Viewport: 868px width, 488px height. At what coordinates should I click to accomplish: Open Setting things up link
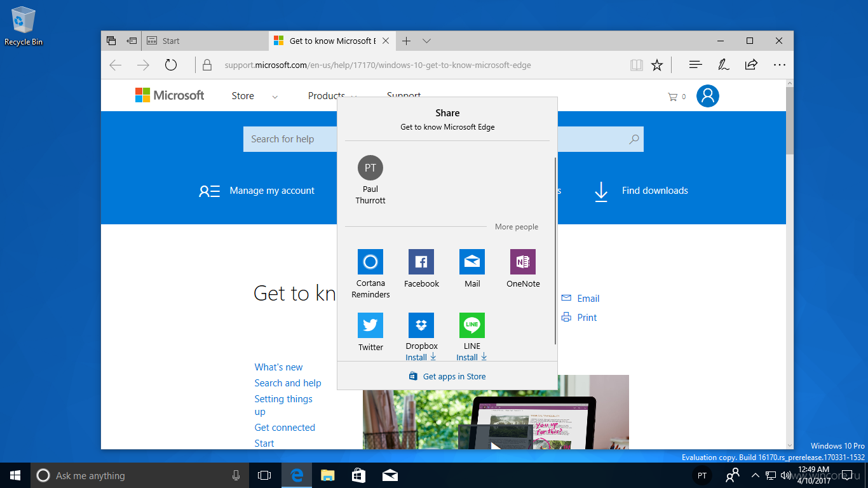coord(283,405)
